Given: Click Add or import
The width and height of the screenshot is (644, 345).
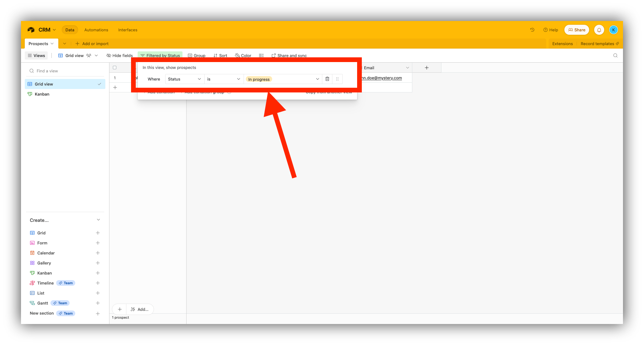Looking at the screenshot, I should 92,44.
